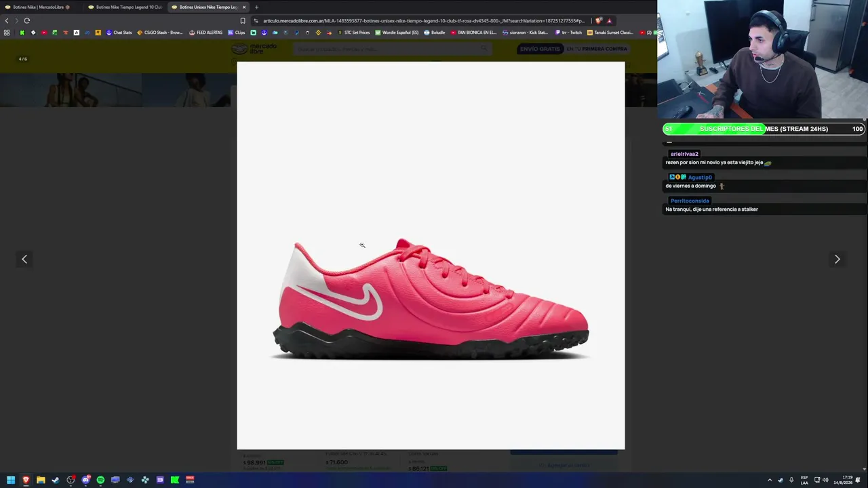Open the Kick app from the taskbar
The width and height of the screenshot is (868, 488).
click(x=175, y=480)
